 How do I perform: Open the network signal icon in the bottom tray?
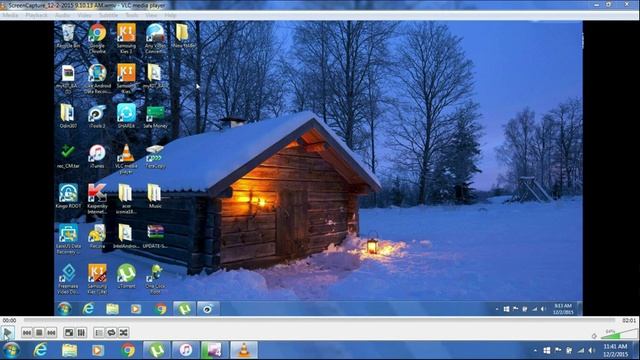(581, 350)
